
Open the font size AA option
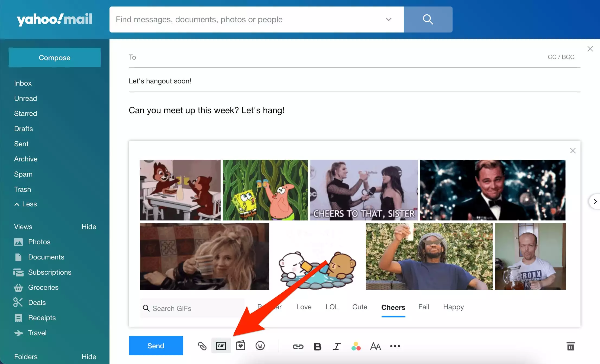click(x=376, y=346)
